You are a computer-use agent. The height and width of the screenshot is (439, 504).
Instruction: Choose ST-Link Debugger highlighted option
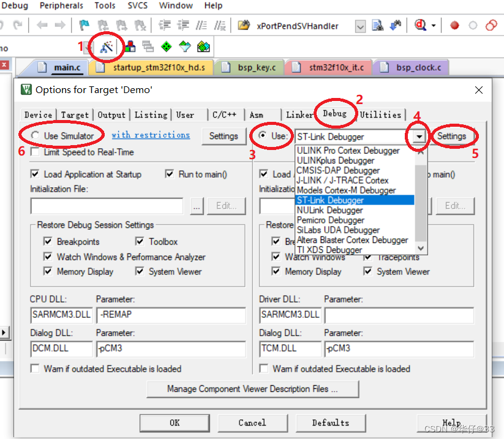tap(355, 200)
